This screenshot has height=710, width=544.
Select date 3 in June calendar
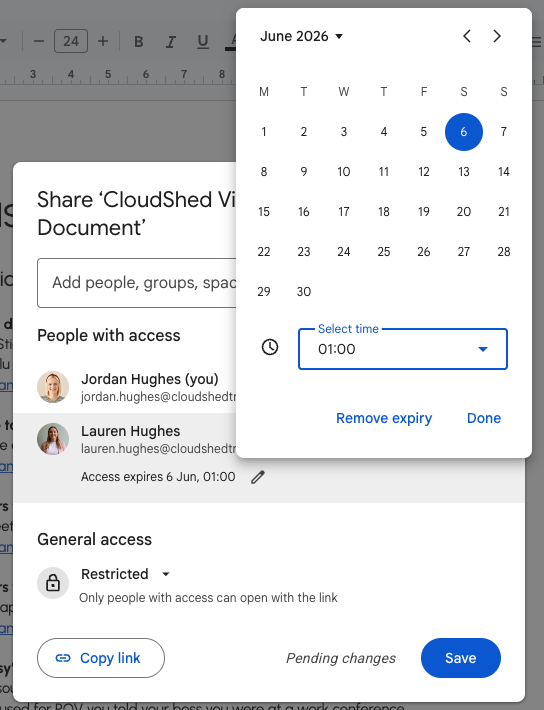344,132
